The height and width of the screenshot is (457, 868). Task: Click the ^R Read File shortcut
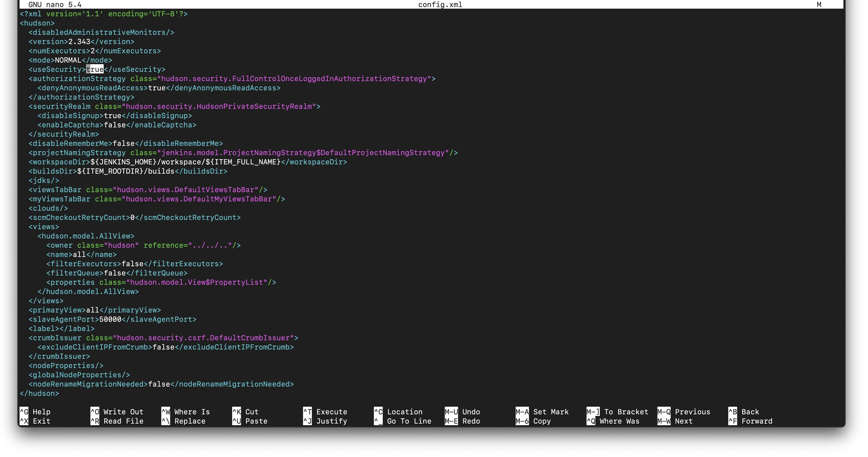pyautogui.click(x=117, y=421)
